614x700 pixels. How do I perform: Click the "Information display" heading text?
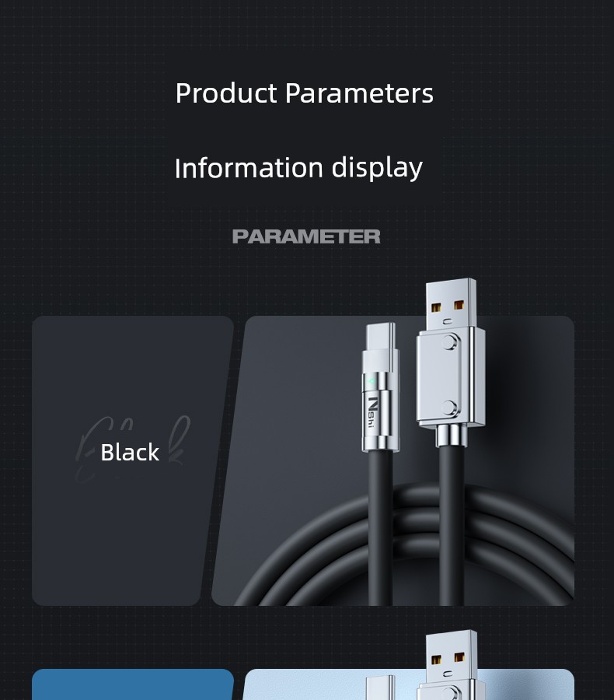pos(298,168)
